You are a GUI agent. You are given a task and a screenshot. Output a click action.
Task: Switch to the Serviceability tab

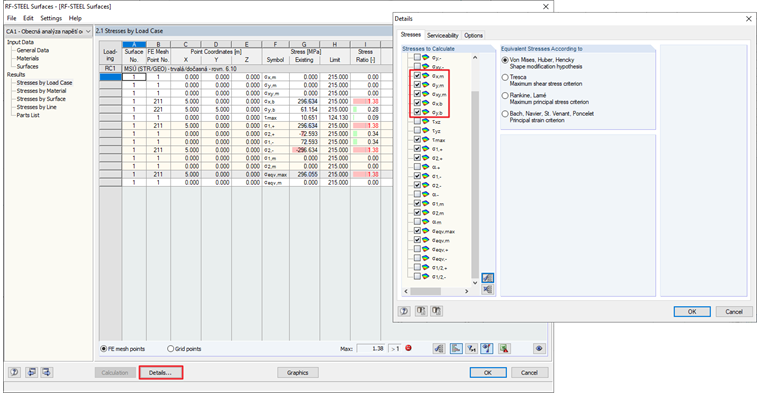coord(443,35)
